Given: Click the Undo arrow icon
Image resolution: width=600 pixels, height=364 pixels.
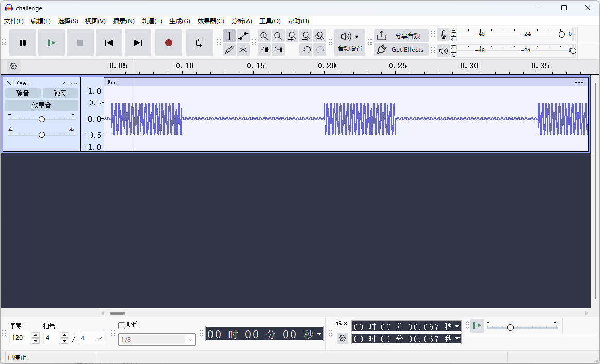Looking at the screenshot, I should 306,50.
